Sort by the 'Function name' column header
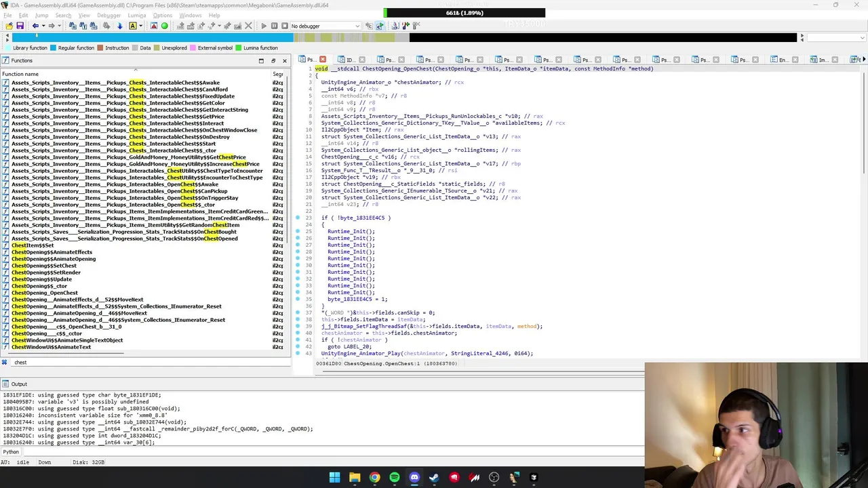This screenshot has width=868, height=488. coord(136,74)
